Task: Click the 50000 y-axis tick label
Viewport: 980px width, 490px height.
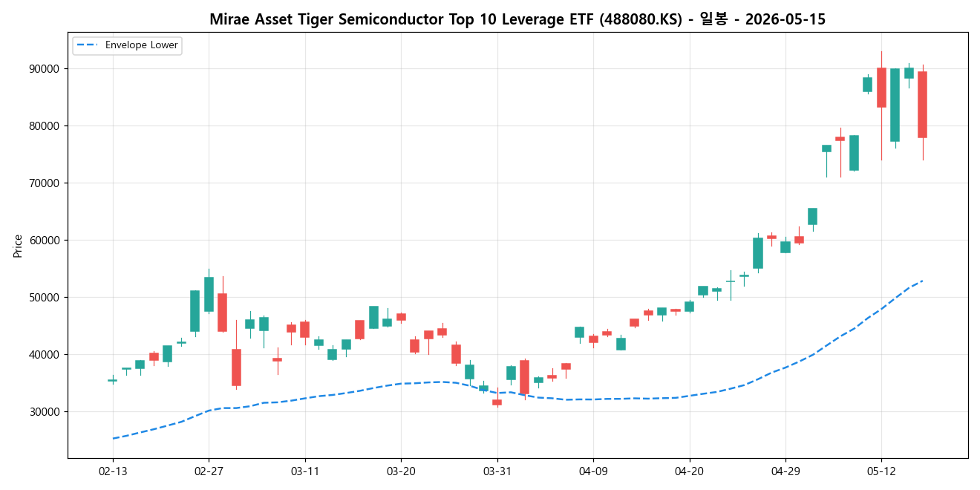Action: tap(46, 298)
